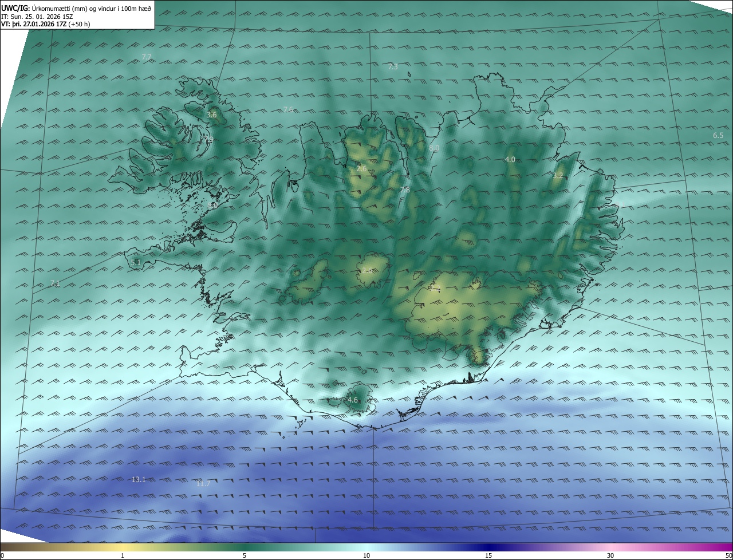Click the title line 'Úrkomumætti (mm) og vindur i 100m hæð'

91,9
